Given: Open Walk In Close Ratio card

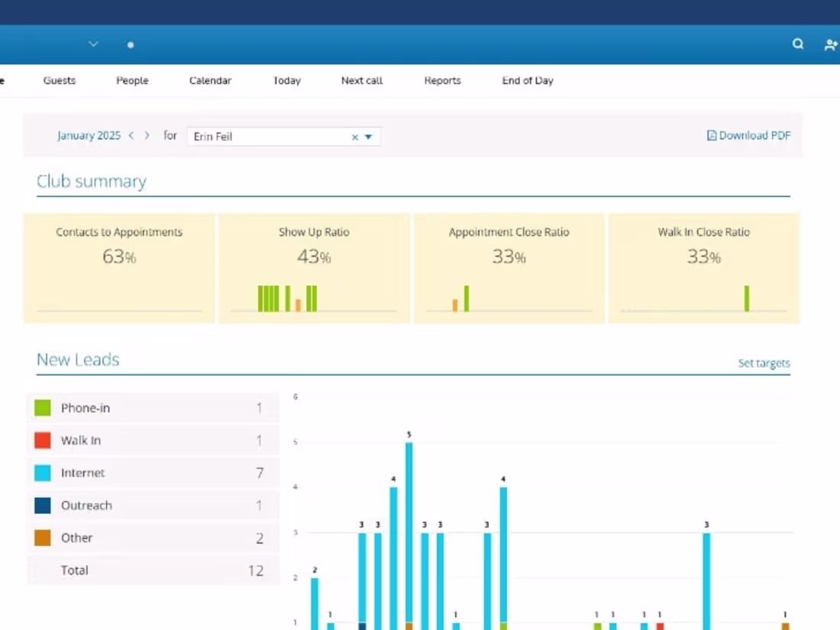Looking at the screenshot, I should [704, 268].
